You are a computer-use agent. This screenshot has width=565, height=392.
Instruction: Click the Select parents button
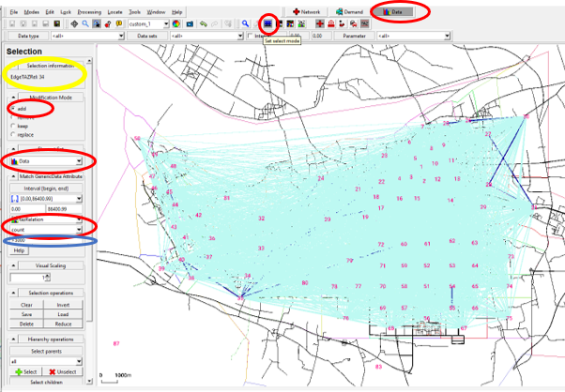(45, 350)
